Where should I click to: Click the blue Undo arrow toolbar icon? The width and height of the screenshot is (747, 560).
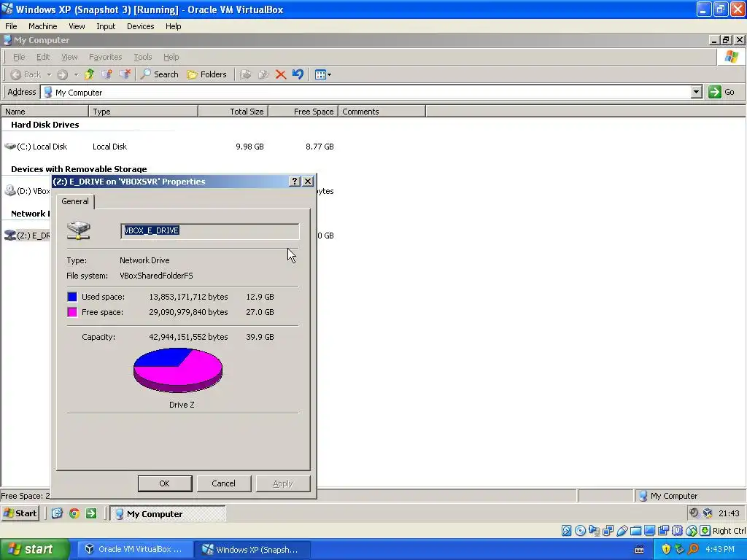coord(298,74)
